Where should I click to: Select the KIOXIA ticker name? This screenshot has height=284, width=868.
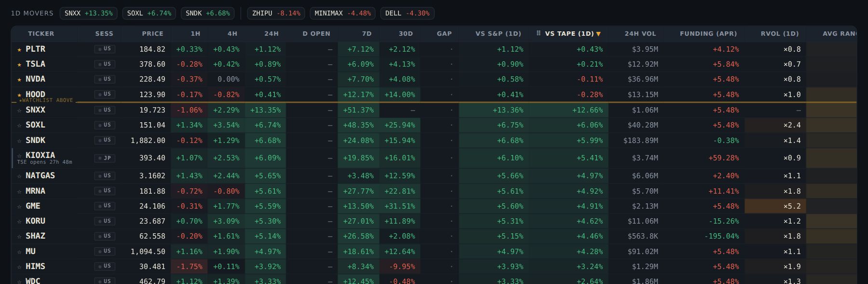click(40, 156)
